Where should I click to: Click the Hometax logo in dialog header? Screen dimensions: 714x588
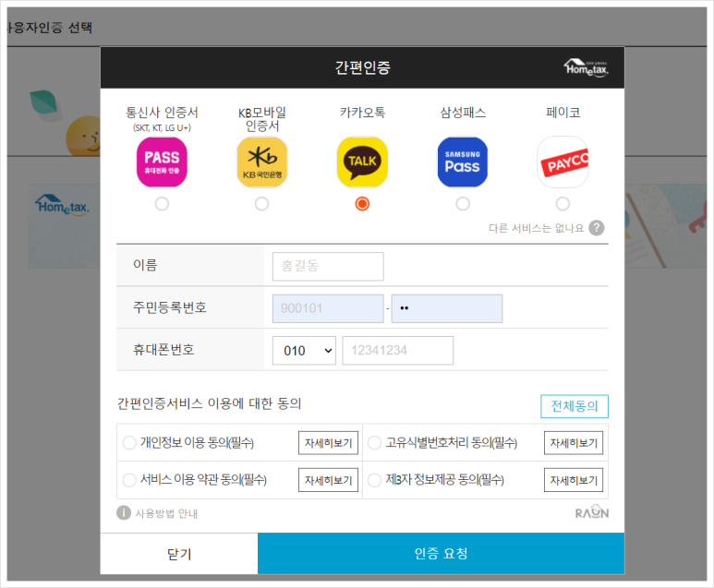point(587,67)
